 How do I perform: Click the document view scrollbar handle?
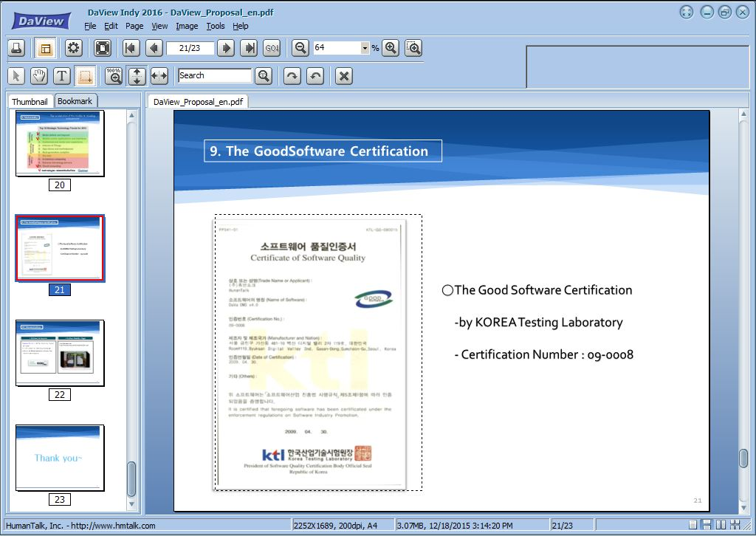point(743,458)
